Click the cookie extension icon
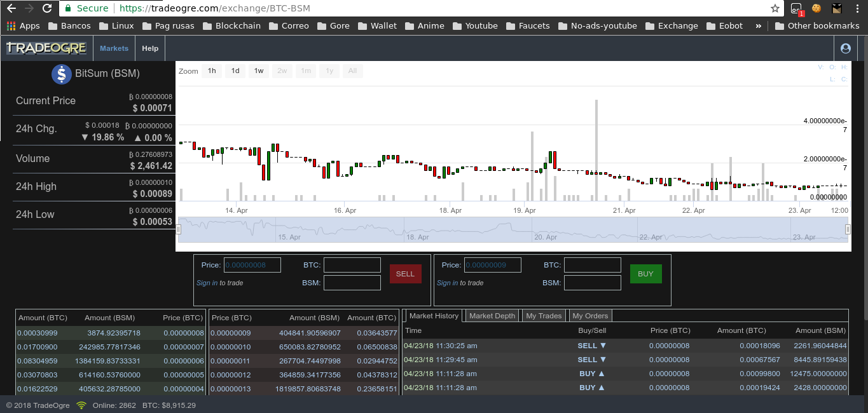Screen dimensions: 868x413 coord(816,8)
